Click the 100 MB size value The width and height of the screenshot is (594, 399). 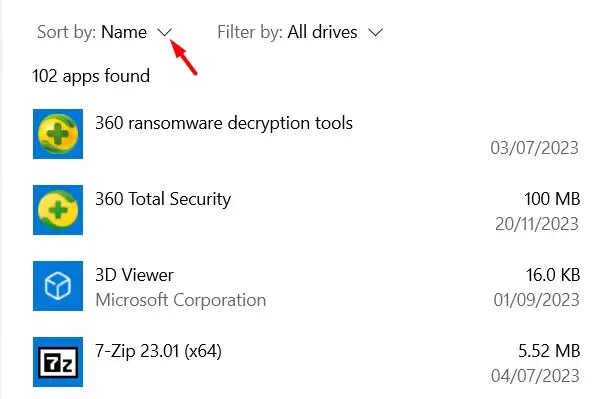552,199
